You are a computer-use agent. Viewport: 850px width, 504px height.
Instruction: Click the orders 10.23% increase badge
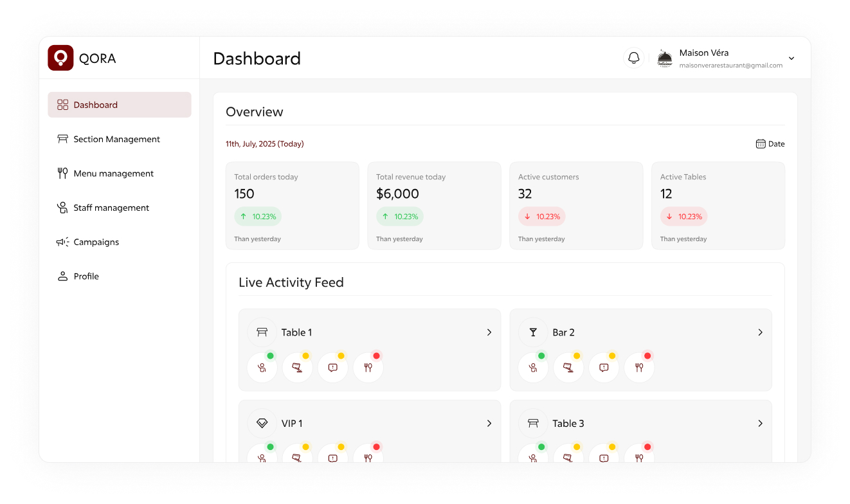coord(258,217)
